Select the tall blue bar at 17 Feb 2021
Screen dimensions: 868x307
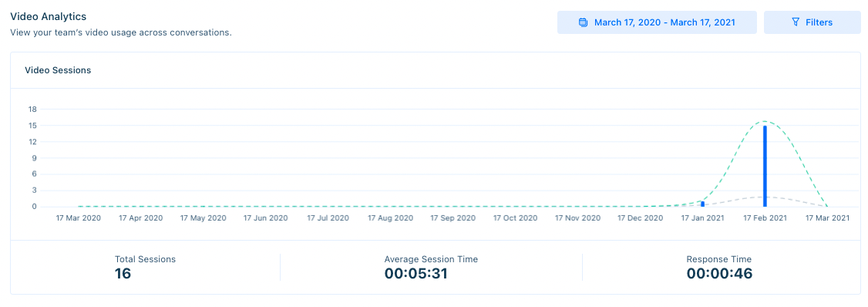765,167
